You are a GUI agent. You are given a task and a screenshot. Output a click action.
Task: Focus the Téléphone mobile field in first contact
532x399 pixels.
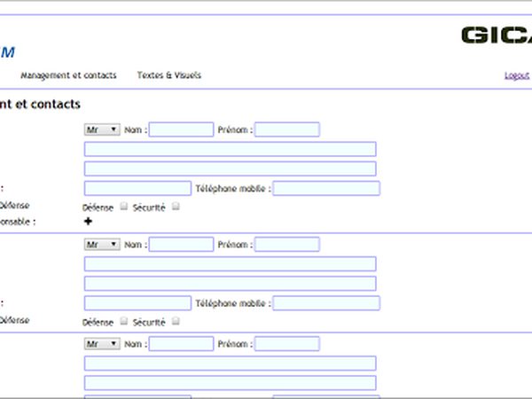[x=326, y=188]
